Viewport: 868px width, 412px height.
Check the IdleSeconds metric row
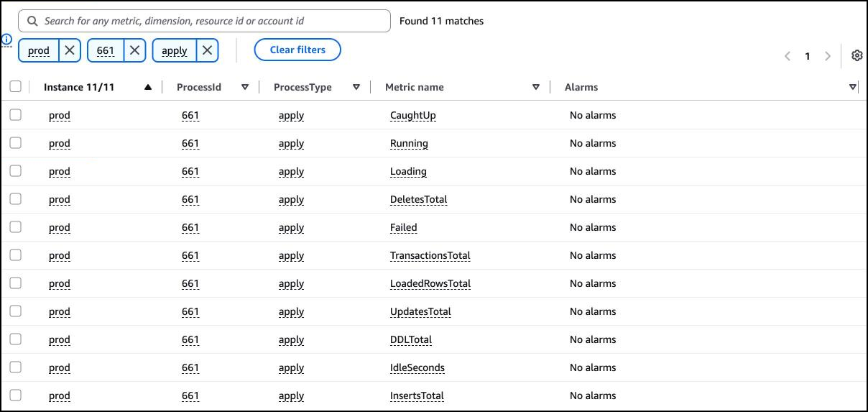pyautogui.click(x=15, y=367)
